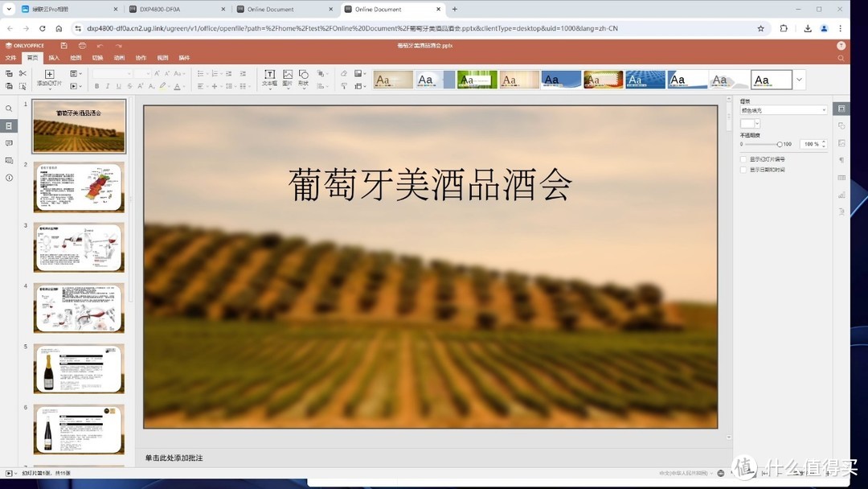Open the 文件 menu tab
Image resolution: width=868 pixels, height=489 pixels.
(x=11, y=57)
